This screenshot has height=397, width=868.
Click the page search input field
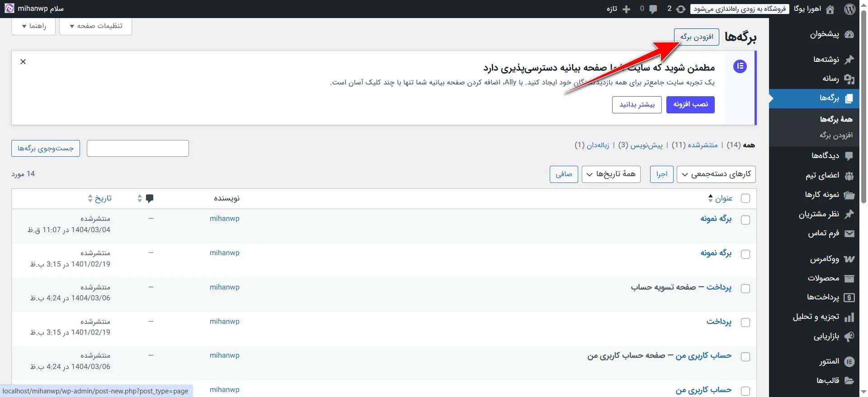point(137,149)
